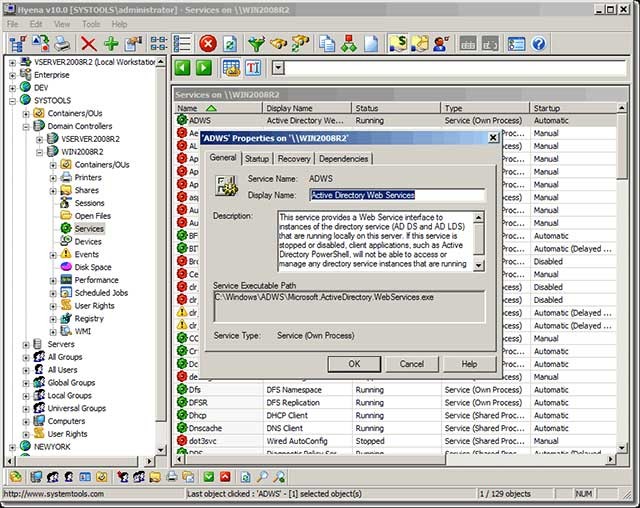640x508 pixels.
Task: Click the green forward arrow button
Action: (x=203, y=68)
